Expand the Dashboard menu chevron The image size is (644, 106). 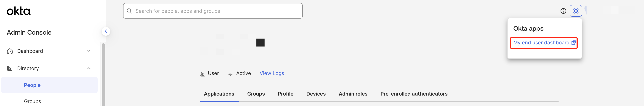[89, 51]
